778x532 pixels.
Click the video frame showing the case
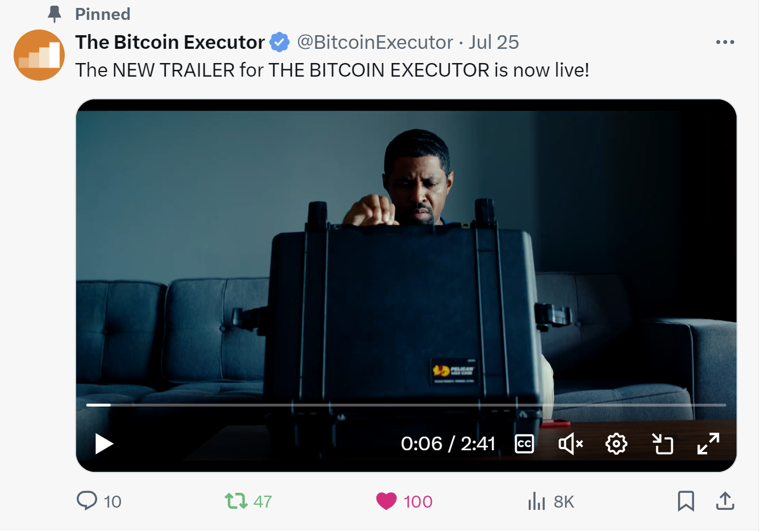(x=406, y=255)
